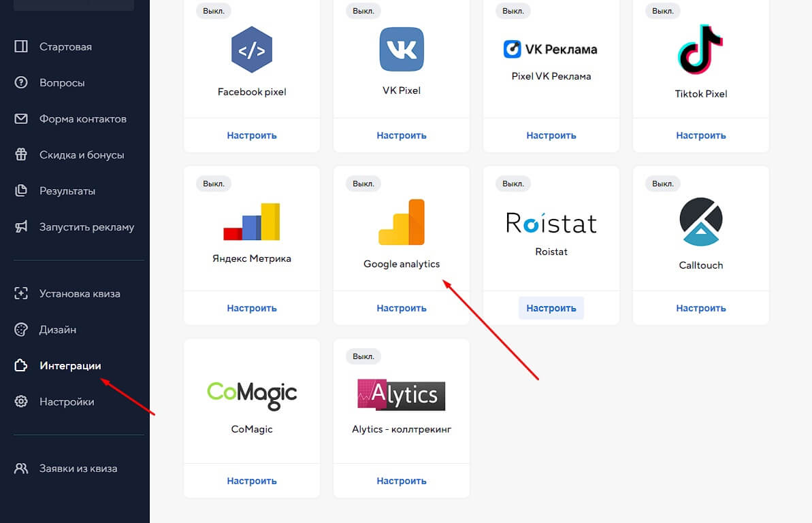Click the Roistat logo
This screenshot has height=523, width=812.
pos(551,222)
